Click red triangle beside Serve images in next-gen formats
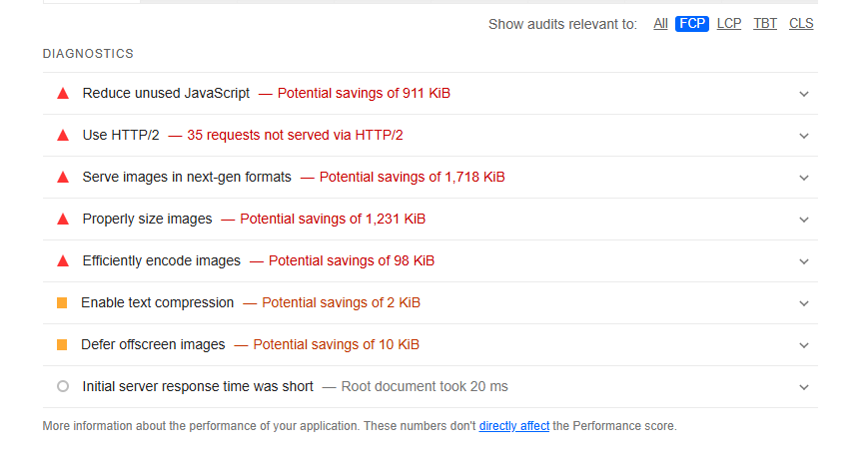This screenshot has height=464, width=868. (63, 178)
